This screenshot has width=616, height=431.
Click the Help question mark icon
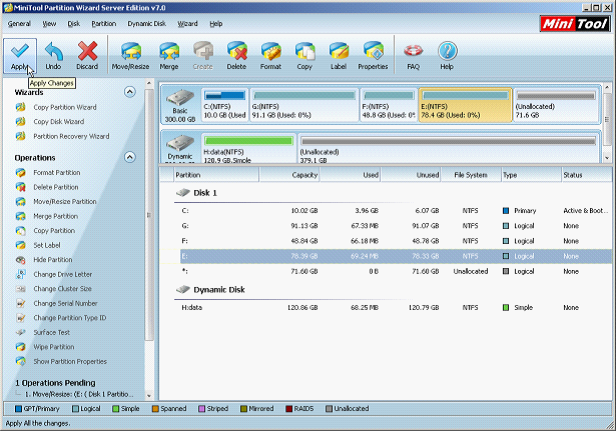447,55
